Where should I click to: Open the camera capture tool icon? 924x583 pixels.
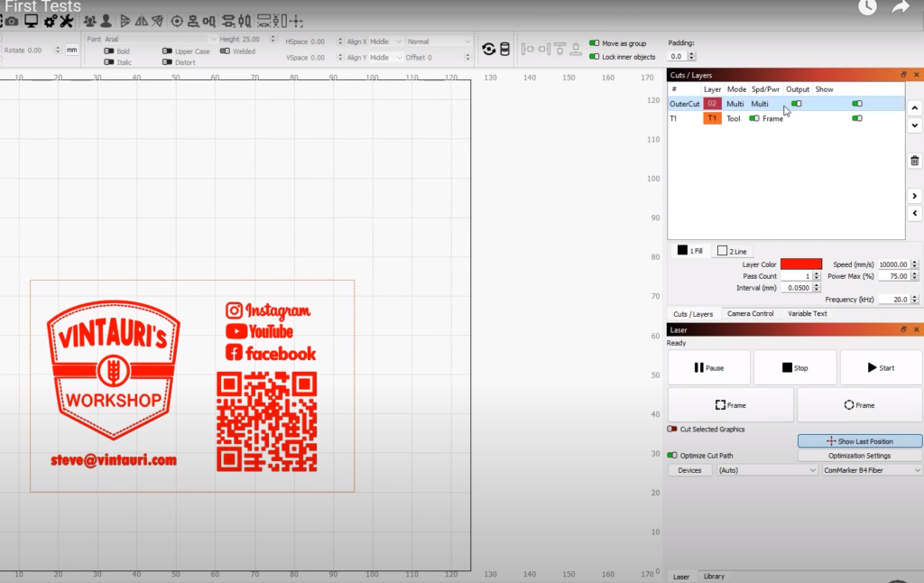pyautogui.click(x=12, y=21)
